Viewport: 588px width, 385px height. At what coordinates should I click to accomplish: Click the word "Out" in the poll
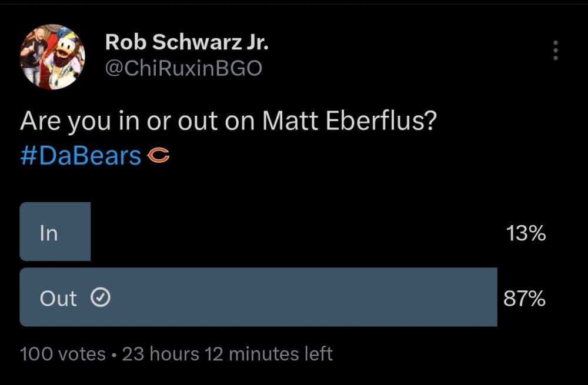58,299
